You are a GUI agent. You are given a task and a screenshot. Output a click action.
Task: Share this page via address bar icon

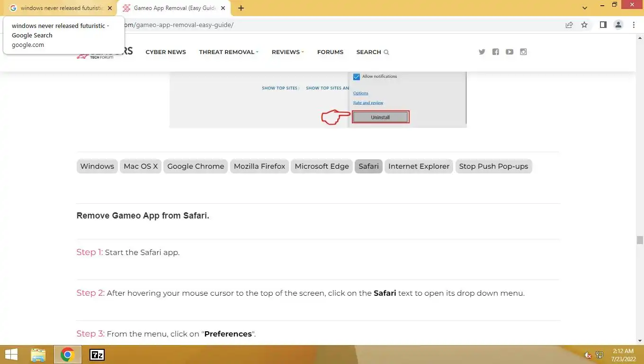pyautogui.click(x=569, y=25)
